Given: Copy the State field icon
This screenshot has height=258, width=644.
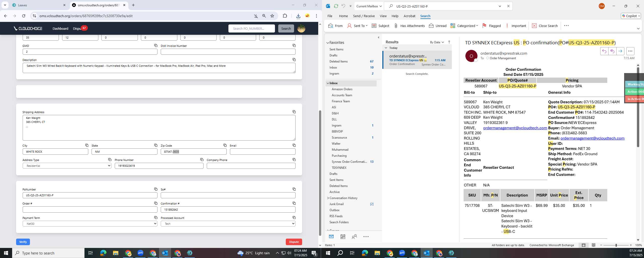Looking at the screenshot, I should pyautogui.click(x=156, y=145).
